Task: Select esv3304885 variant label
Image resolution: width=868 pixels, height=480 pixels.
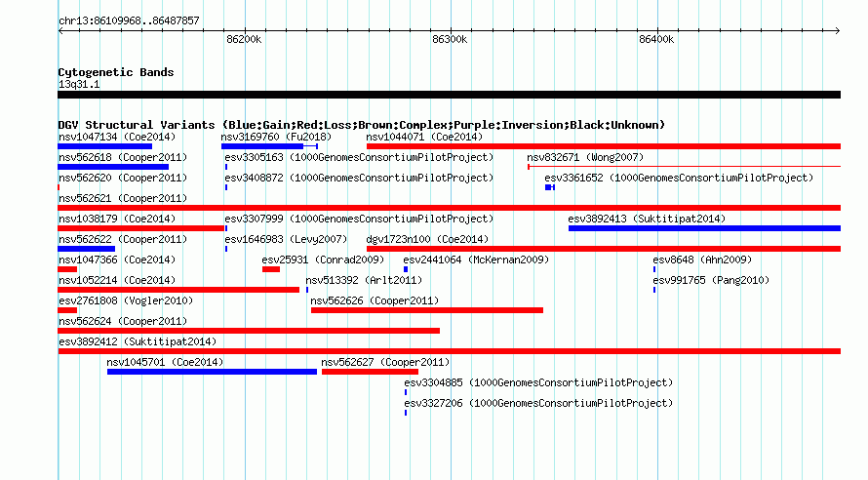Action: [538, 382]
